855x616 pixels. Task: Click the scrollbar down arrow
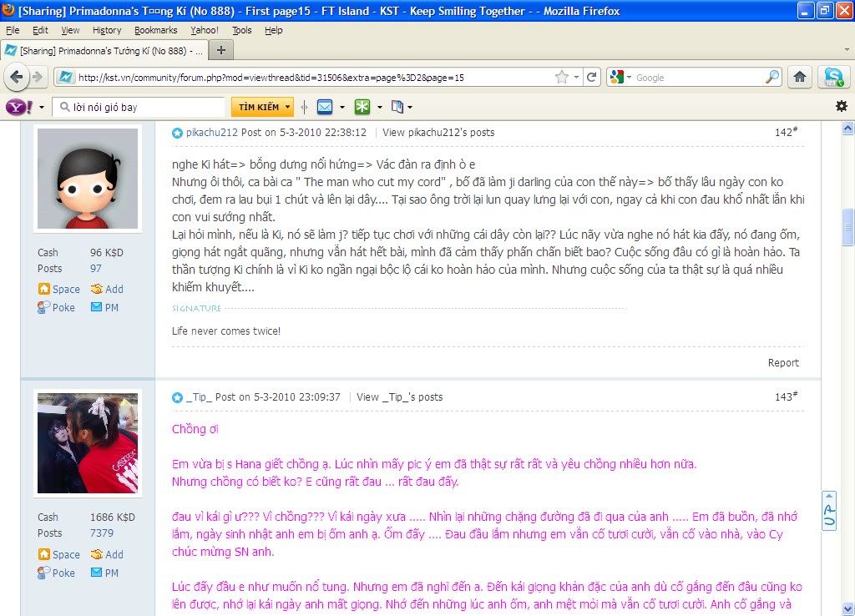(847, 608)
